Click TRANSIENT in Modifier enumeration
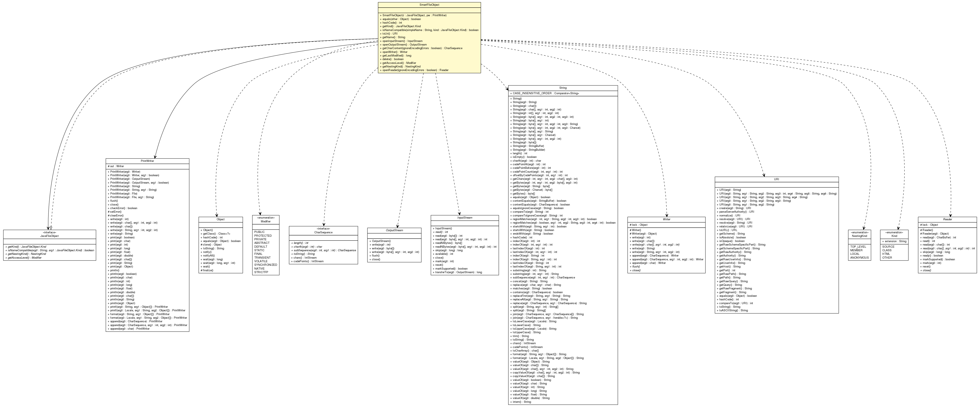980x407 pixels. click(x=263, y=258)
